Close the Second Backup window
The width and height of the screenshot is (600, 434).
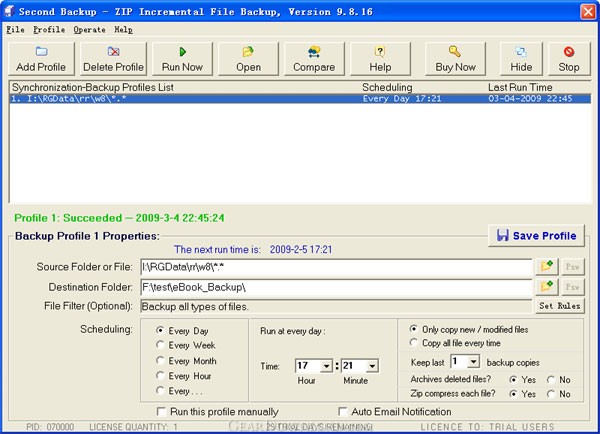coord(588,11)
